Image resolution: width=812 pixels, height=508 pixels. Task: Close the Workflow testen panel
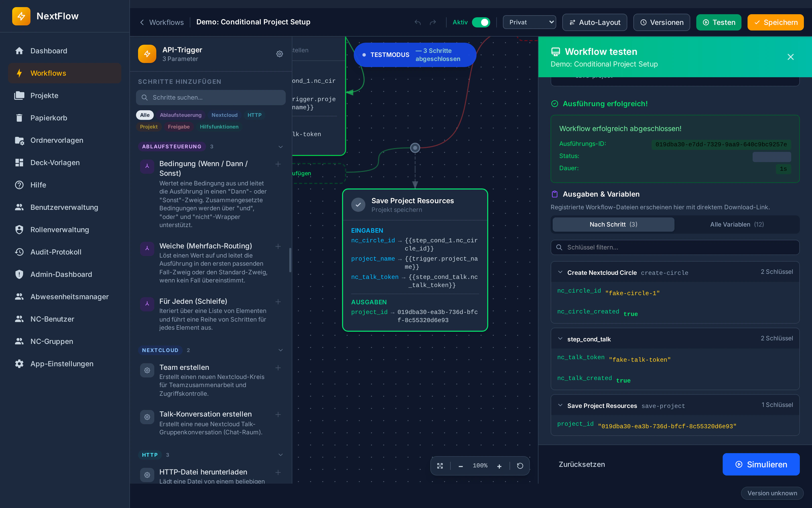coord(790,57)
